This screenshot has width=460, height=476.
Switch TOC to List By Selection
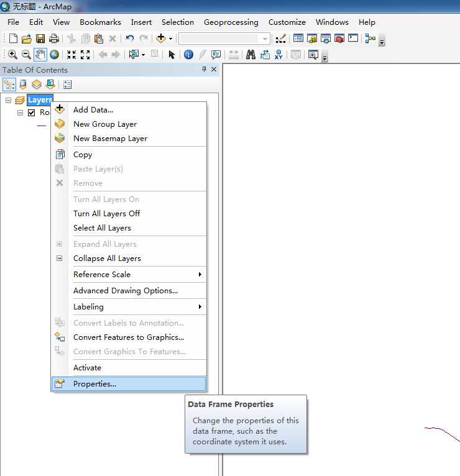[50, 85]
